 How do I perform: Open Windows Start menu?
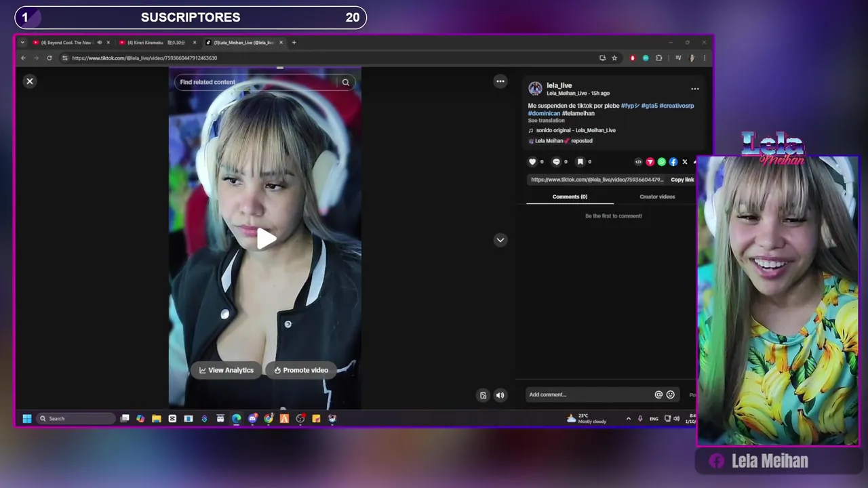tap(27, 419)
